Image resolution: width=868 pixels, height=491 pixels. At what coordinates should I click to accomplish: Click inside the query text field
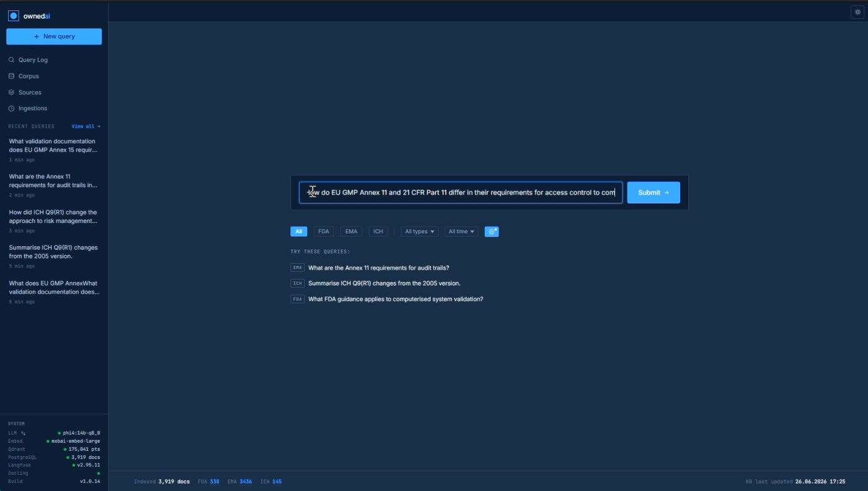pos(461,193)
